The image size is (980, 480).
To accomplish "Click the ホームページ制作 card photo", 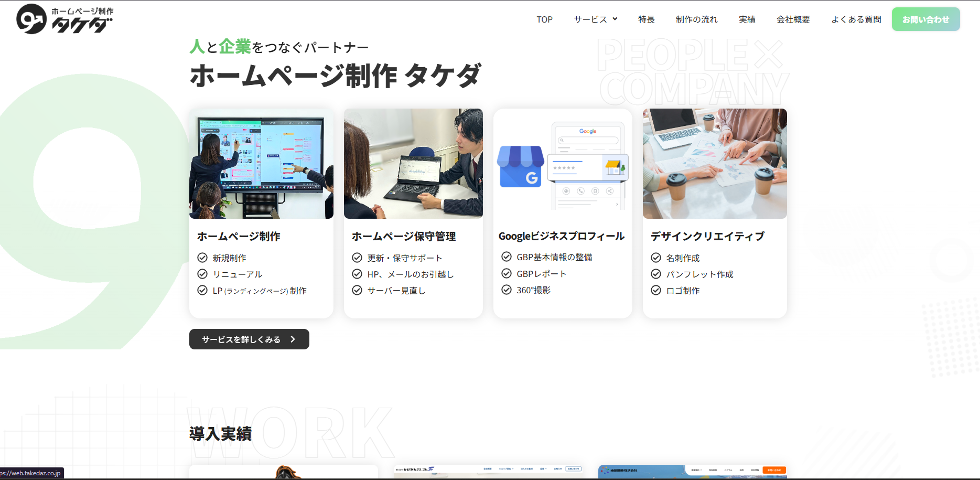I will 261,164.
